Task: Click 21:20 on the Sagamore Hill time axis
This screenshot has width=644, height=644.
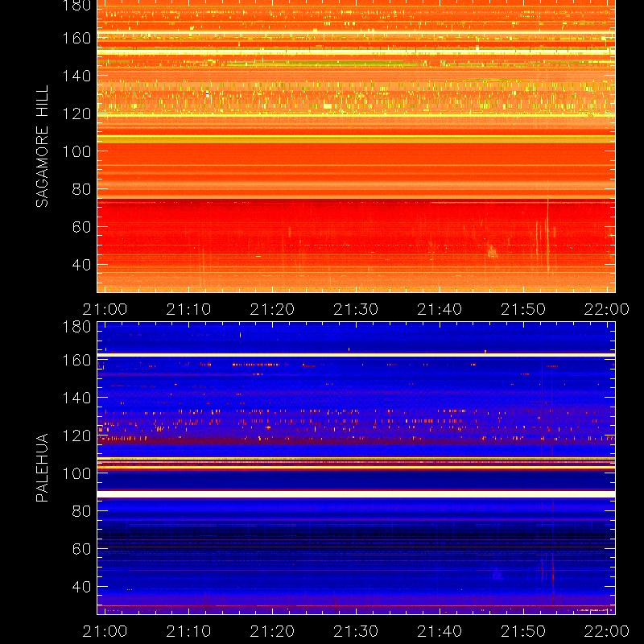Action: [x=272, y=309]
